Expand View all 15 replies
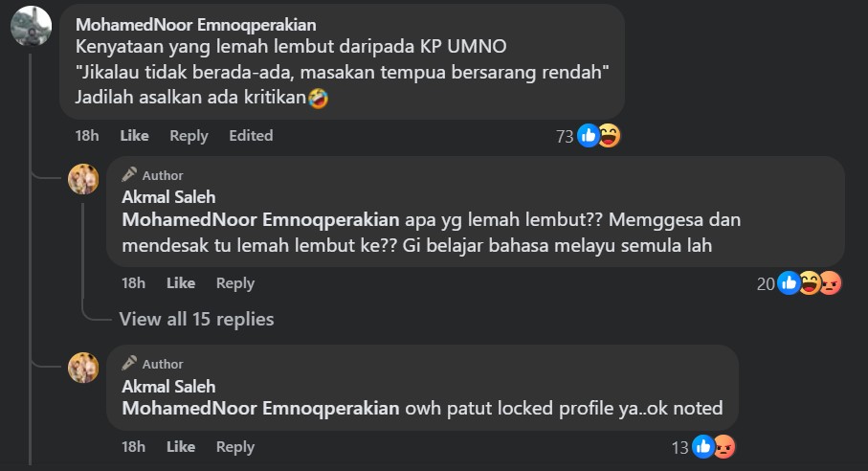The height and width of the screenshot is (471, 868). (x=196, y=320)
